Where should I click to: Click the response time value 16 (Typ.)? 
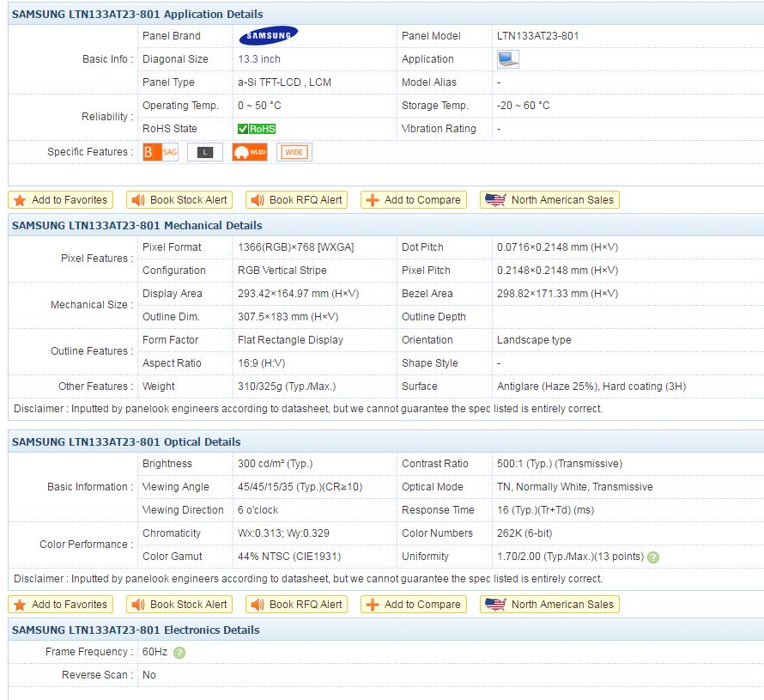click(x=545, y=510)
